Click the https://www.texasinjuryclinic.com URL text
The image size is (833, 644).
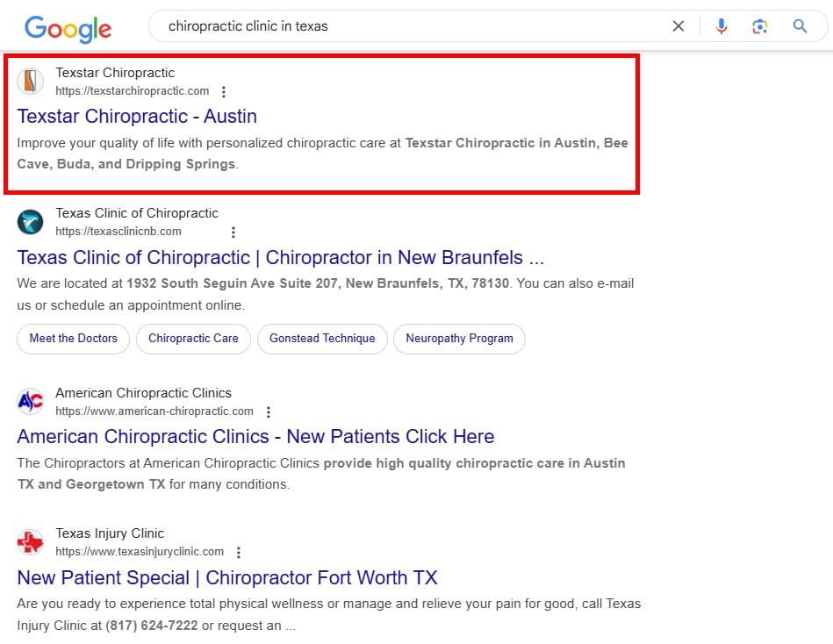click(x=140, y=552)
